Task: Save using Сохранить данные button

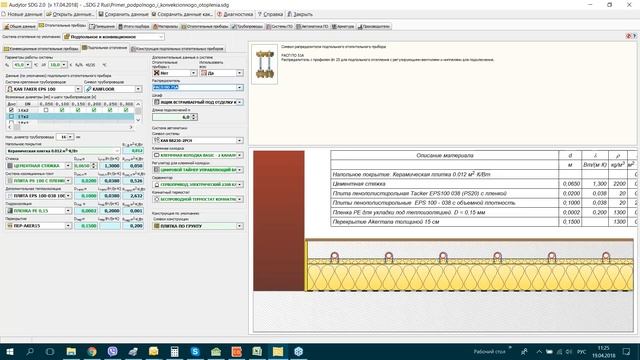Action: [124, 14]
